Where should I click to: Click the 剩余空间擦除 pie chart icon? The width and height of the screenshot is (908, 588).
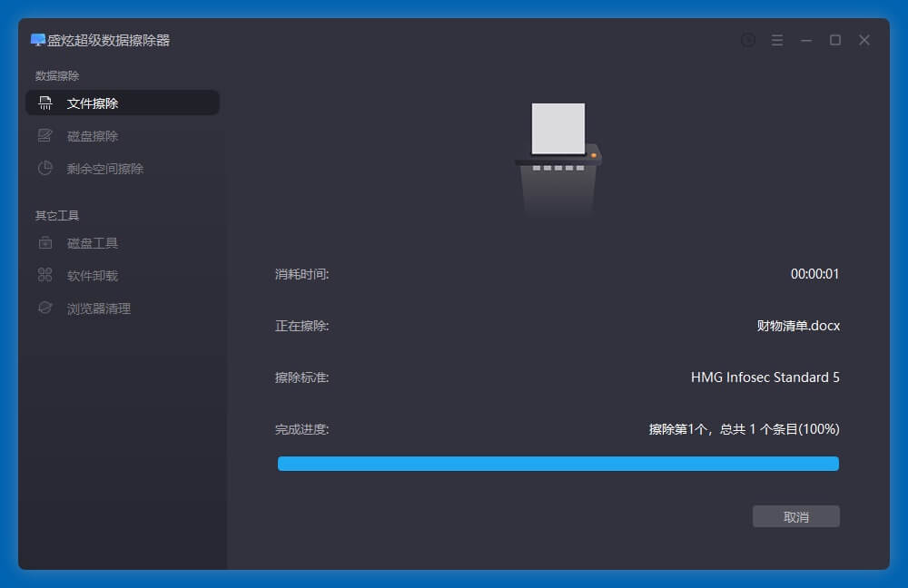click(45, 169)
